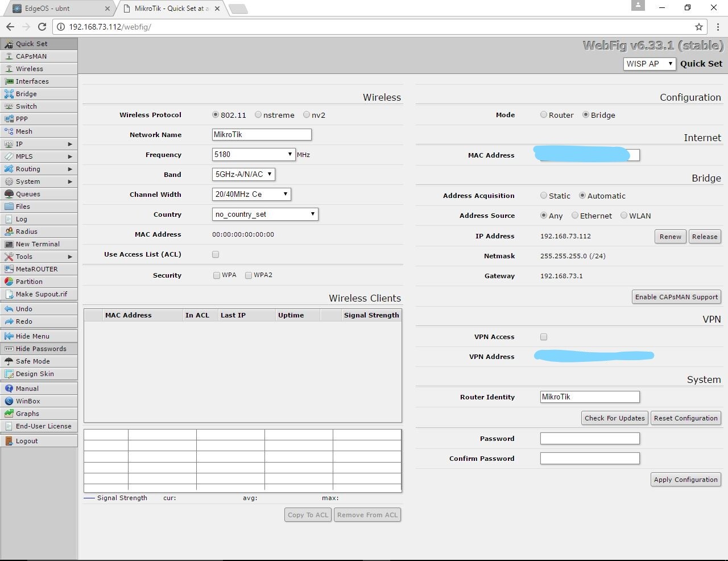The height and width of the screenshot is (561, 728).
Task: Open the Country dropdown
Action: (x=265, y=214)
